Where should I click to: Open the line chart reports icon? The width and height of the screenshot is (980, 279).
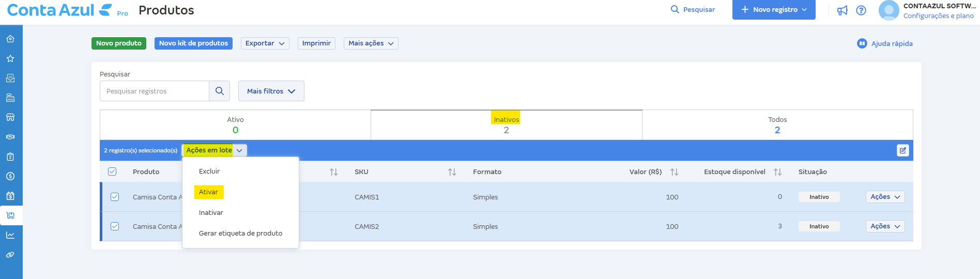[x=10, y=235]
